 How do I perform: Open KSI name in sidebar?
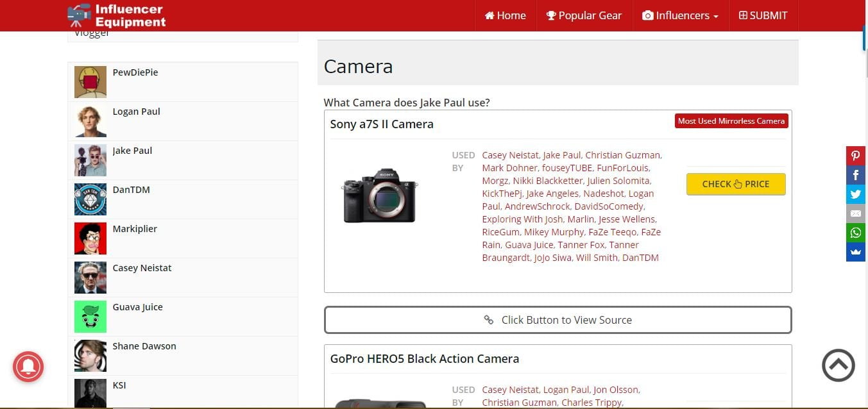(x=119, y=385)
